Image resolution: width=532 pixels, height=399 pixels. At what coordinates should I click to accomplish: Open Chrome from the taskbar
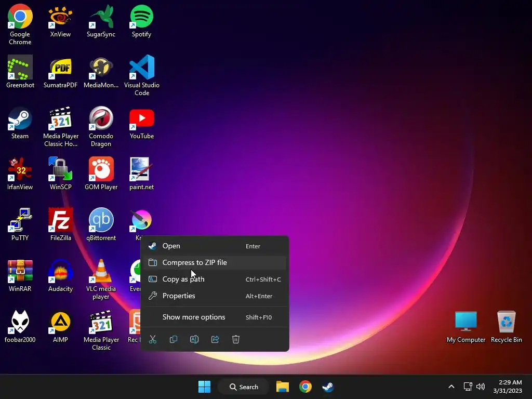pyautogui.click(x=305, y=387)
